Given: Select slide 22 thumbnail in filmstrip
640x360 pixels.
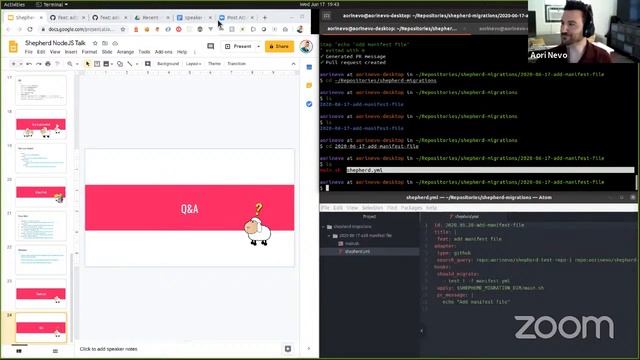Looking at the screenshot, I should [41, 260].
